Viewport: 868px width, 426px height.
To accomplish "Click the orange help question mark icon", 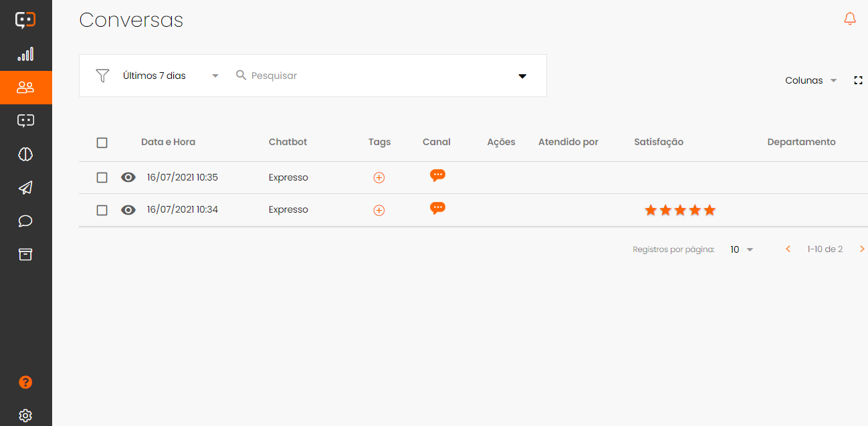I will tap(25, 383).
